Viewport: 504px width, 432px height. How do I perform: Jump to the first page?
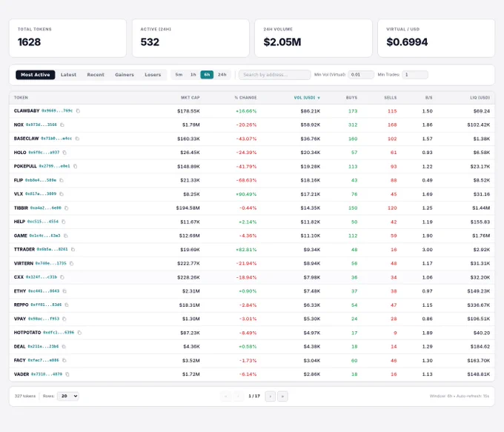226,396
